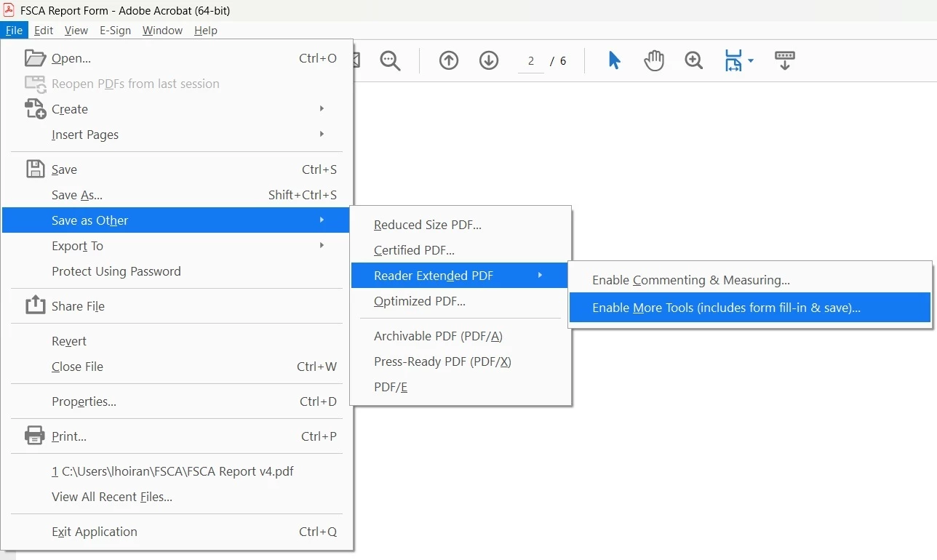Click the Acrobat logo in the title bar
Screen dimensions: 937x560
(x=9, y=11)
